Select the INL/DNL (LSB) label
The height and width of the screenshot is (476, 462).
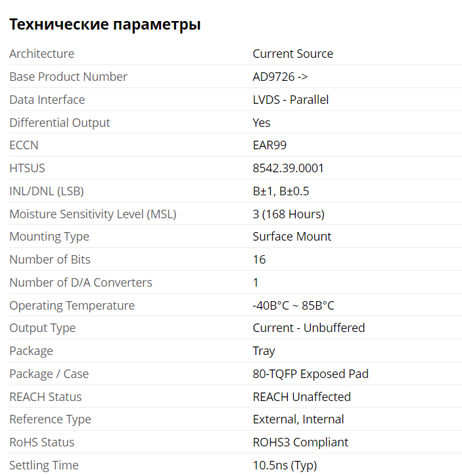tap(47, 191)
